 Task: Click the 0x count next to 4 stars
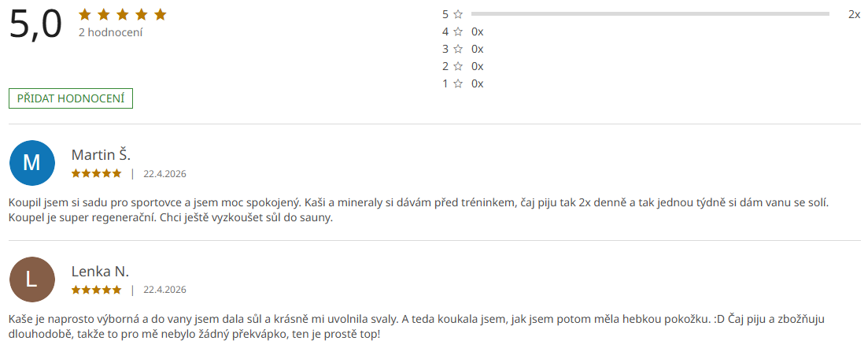coord(478,31)
